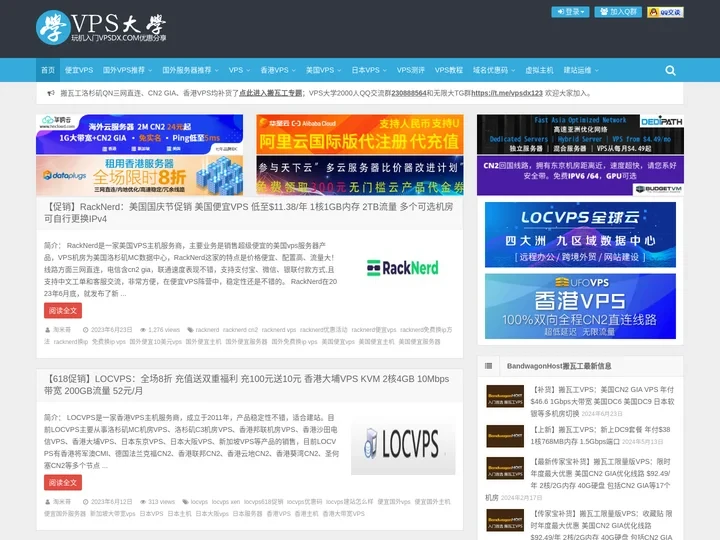Click thumbnail beside 最新传家宝补货 post
Viewport: 720px width, 540px height.
coord(505,468)
